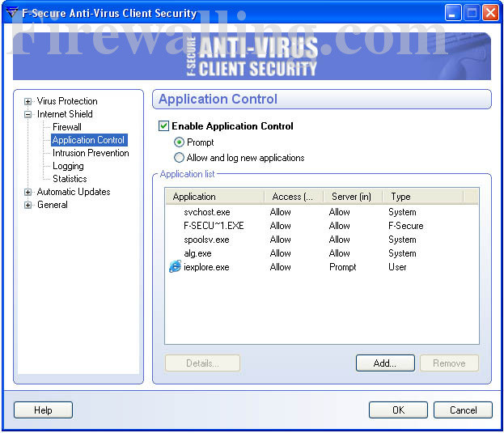The image size is (504, 433).
Task: Open the Statistics page
Action: click(70, 179)
